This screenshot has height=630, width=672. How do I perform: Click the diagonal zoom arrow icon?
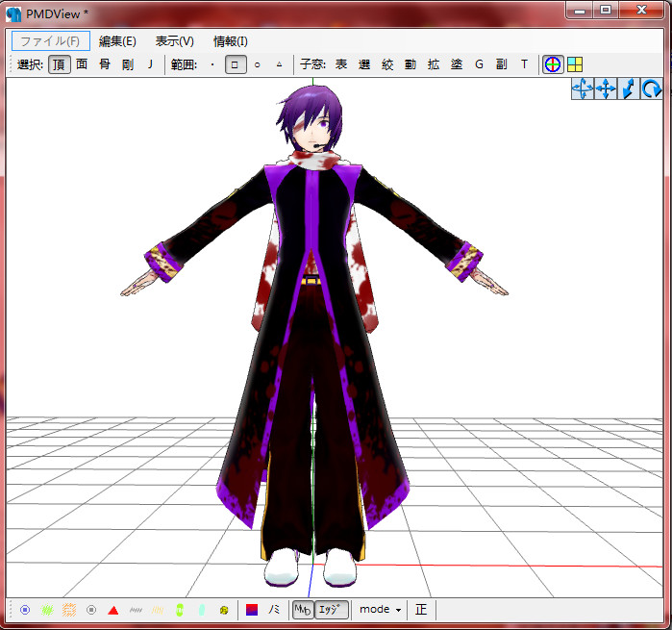[x=629, y=88]
